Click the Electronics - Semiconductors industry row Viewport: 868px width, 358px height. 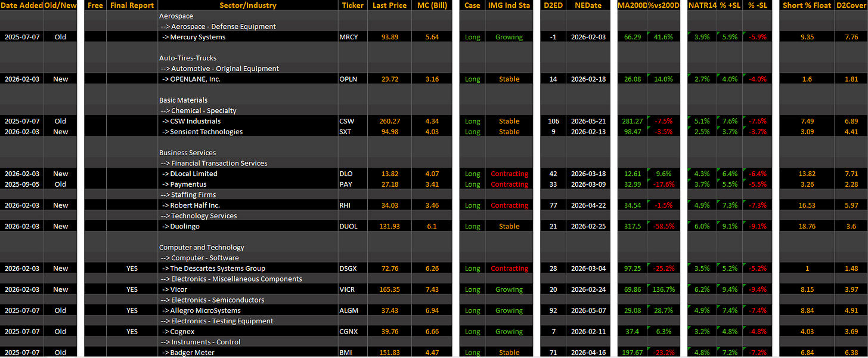pos(212,300)
